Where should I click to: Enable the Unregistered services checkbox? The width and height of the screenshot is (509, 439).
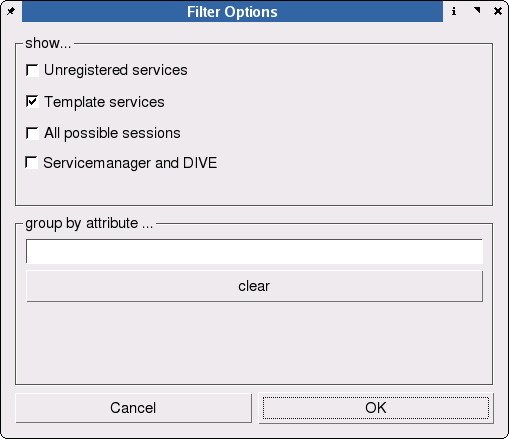tap(32, 70)
